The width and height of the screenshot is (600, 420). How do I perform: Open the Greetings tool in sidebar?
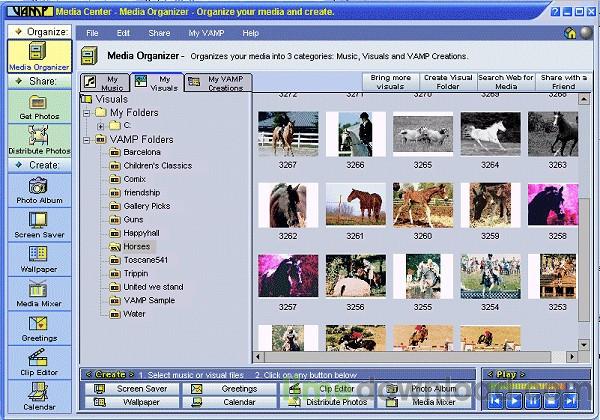tap(38, 326)
